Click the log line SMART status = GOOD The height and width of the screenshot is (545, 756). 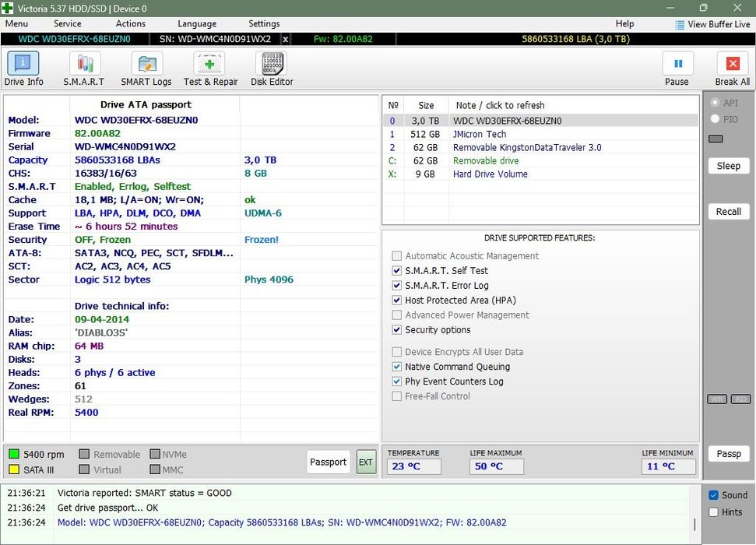(x=145, y=493)
